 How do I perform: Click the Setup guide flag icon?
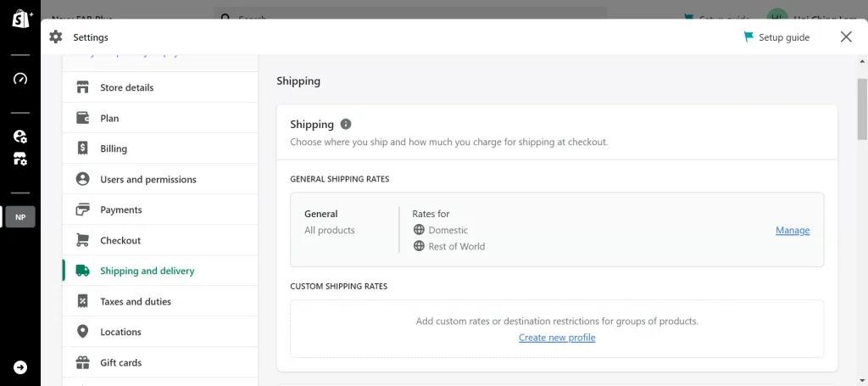coord(748,37)
